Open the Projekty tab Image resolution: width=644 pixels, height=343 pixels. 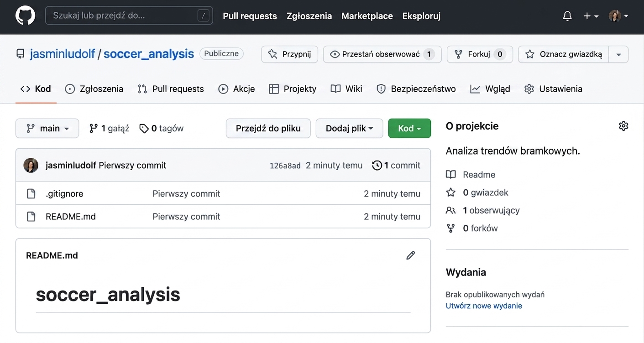(x=293, y=89)
